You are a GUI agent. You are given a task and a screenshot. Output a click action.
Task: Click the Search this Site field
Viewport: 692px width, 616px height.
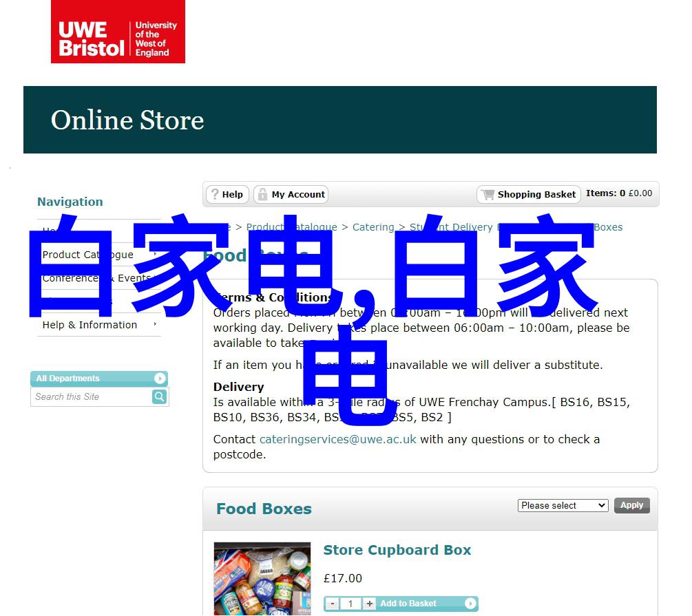coord(91,397)
